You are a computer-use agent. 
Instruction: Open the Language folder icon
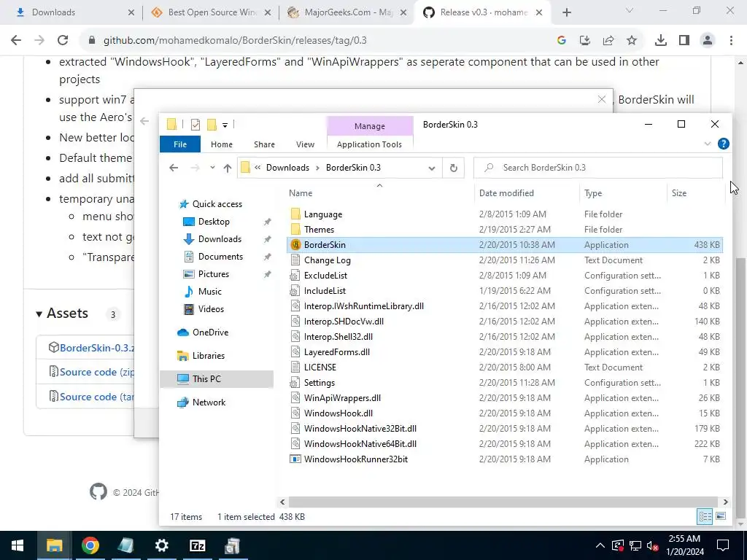(295, 214)
